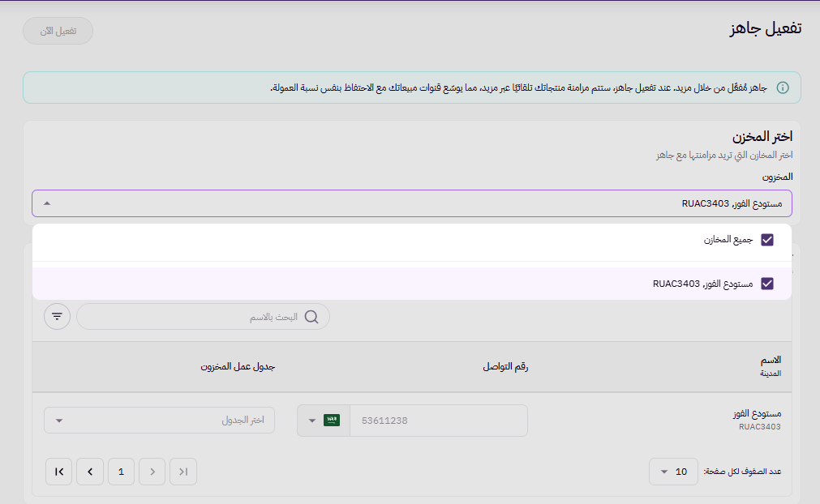The width and height of the screenshot is (820, 504).
Task: Click the اختر المخزن section heading
Action: point(762,137)
